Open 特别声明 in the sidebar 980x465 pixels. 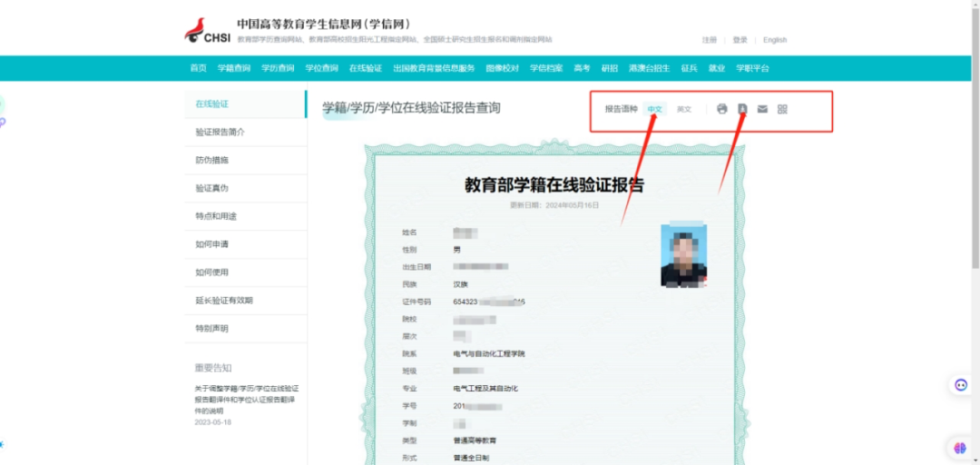pyautogui.click(x=246, y=329)
